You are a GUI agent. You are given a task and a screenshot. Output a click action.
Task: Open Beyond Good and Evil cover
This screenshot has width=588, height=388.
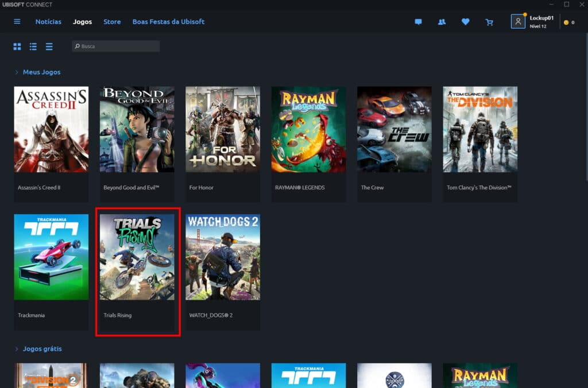pos(137,129)
